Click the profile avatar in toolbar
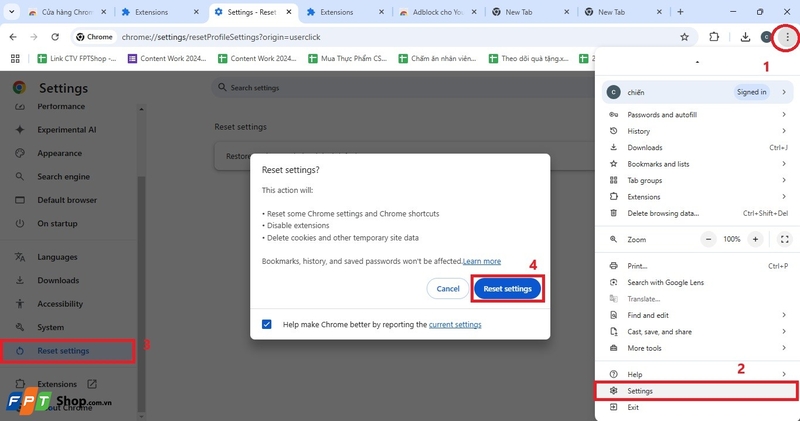800x421 pixels. tap(766, 37)
